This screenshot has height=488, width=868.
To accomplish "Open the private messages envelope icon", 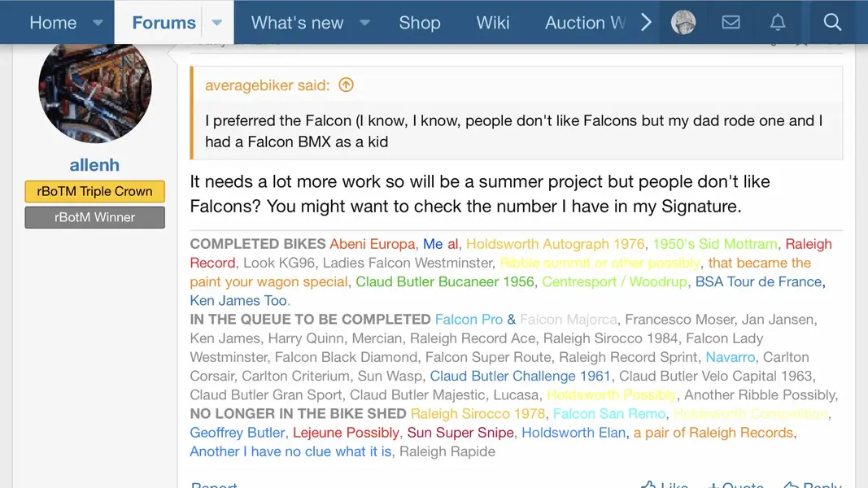I will coord(731,22).
